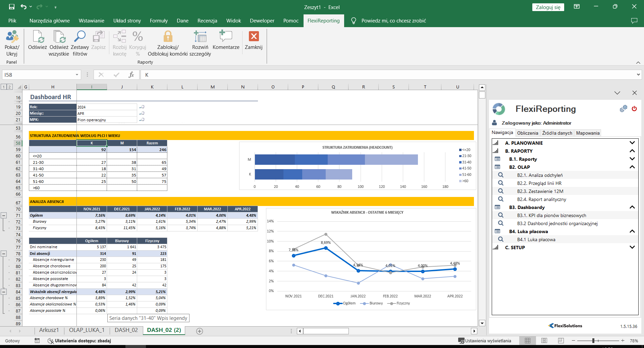Click the Rok filter cell showing 2024

[x=107, y=107]
